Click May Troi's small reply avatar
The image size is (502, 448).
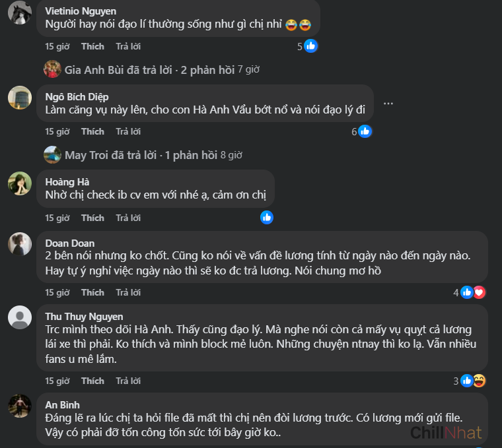pyautogui.click(x=52, y=155)
